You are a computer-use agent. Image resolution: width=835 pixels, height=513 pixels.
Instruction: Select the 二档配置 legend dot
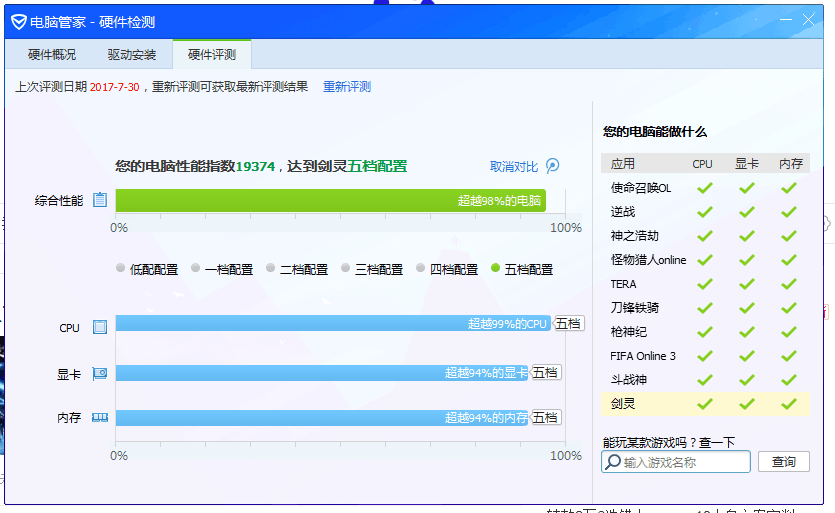click(271, 268)
